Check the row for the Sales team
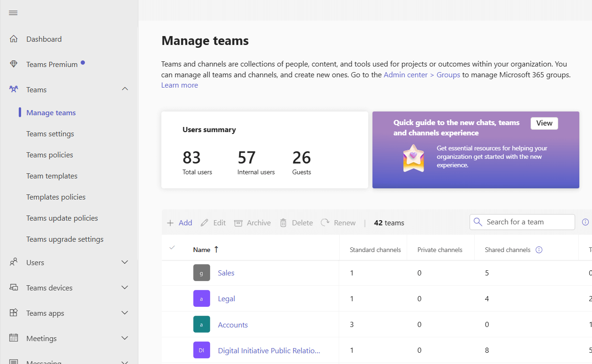The width and height of the screenshot is (592, 364). tap(173, 272)
